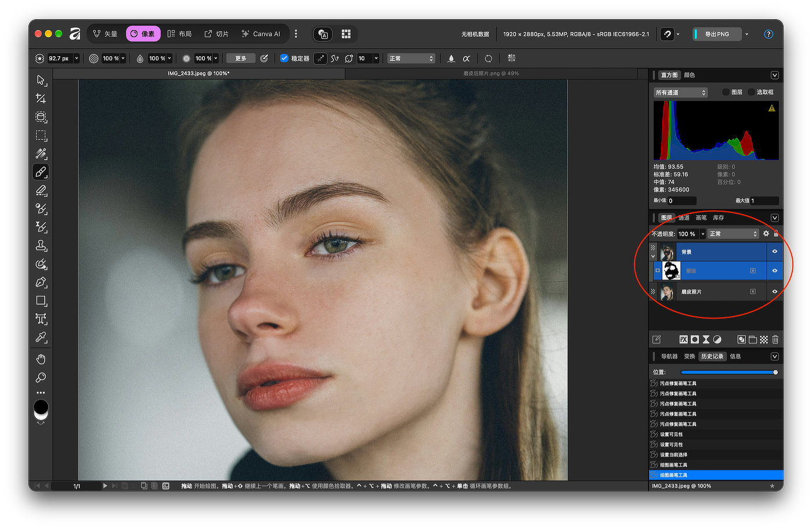
Task: Open the 导航器 panel tab
Action: [669, 357]
